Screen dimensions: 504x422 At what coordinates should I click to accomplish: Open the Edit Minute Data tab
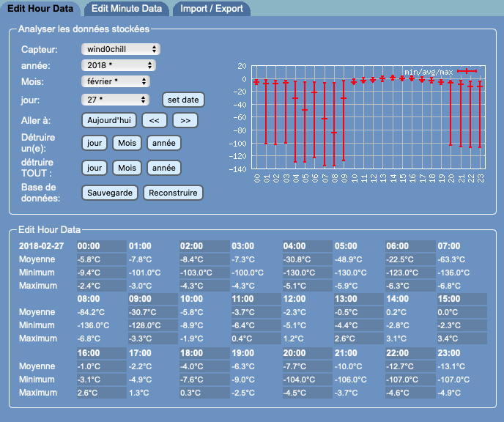[127, 8]
